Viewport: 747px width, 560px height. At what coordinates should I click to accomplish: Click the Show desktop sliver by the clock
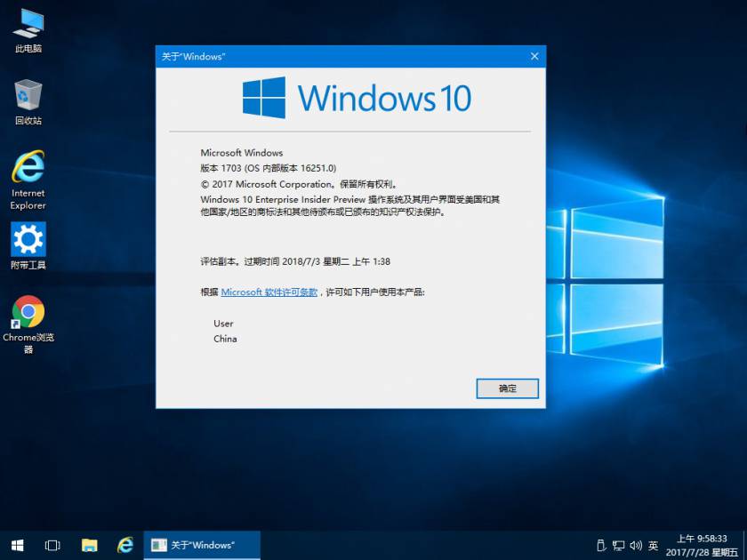click(744, 545)
